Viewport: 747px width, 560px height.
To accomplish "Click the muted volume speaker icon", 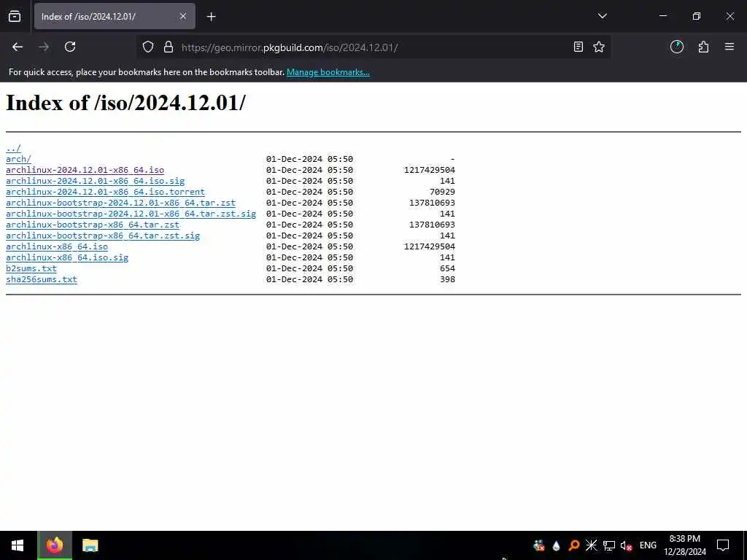I will coord(626,545).
